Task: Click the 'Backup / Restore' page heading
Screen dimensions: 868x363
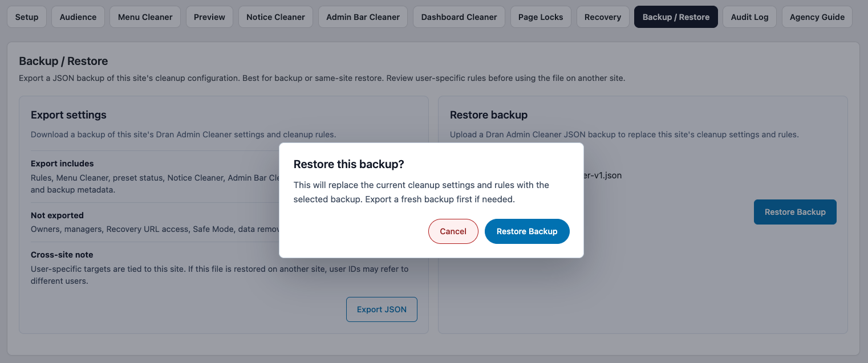Action: coord(63,61)
